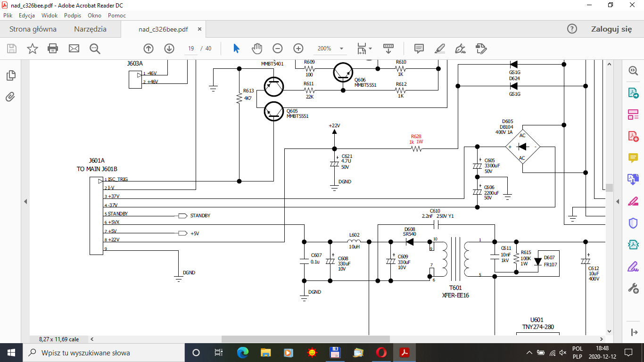Screen dimensions: 644x362
Task: Activate the hand pan tool
Action: click(256, 49)
